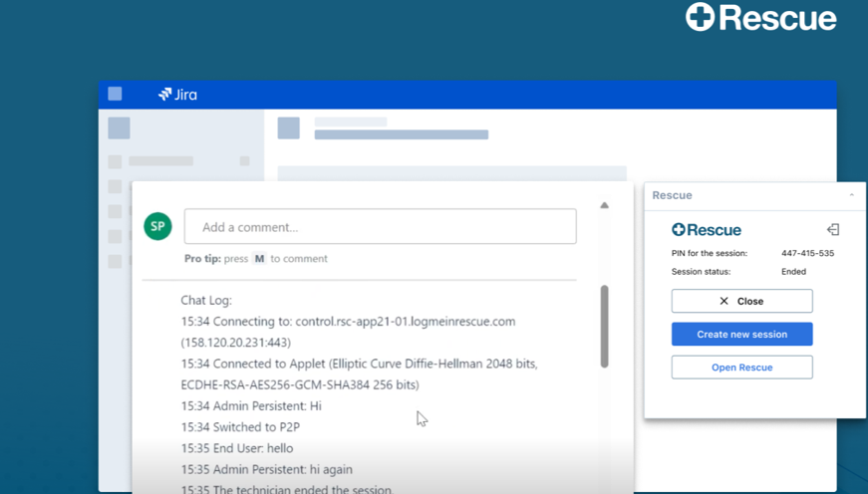
Task: Collapse the Rescue panel with chevron
Action: (x=852, y=195)
